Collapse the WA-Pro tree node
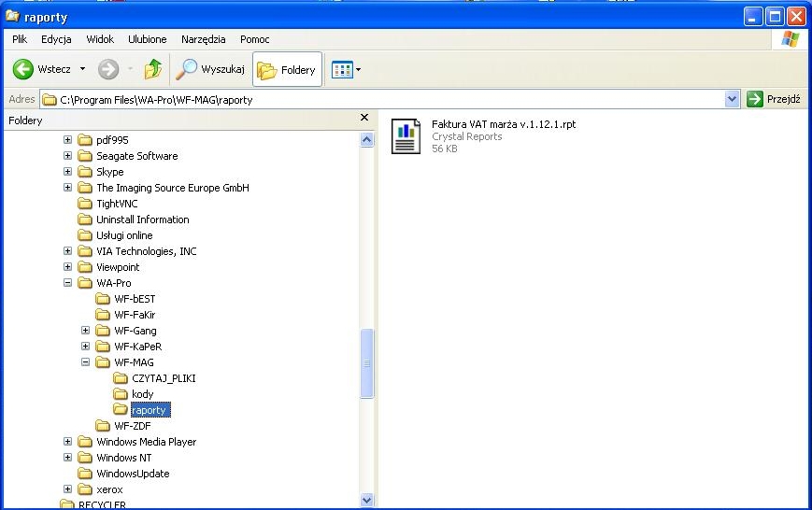This screenshot has width=812, height=510. click(68, 283)
